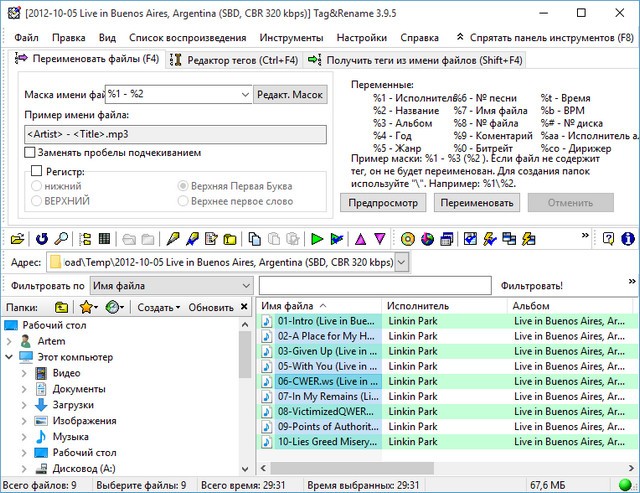Screen dimensions: 640x493
Task: Click the magnifying glass search icon
Action: click(61, 239)
